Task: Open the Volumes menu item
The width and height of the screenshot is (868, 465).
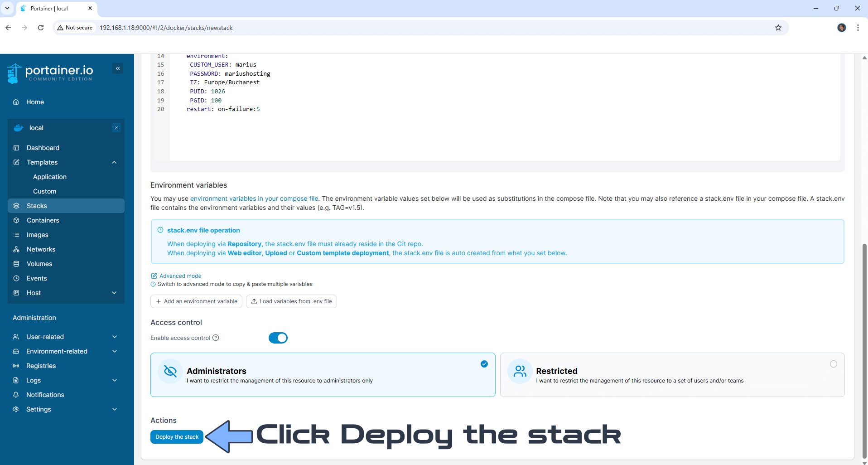Action: tap(66, 264)
